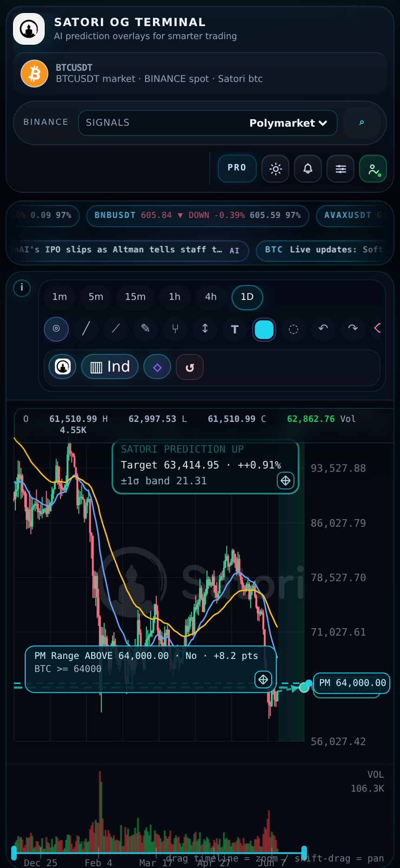Screen dimensions: 400x868
Task: Toggle the Satori prediction overlay button
Action: (x=63, y=367)
